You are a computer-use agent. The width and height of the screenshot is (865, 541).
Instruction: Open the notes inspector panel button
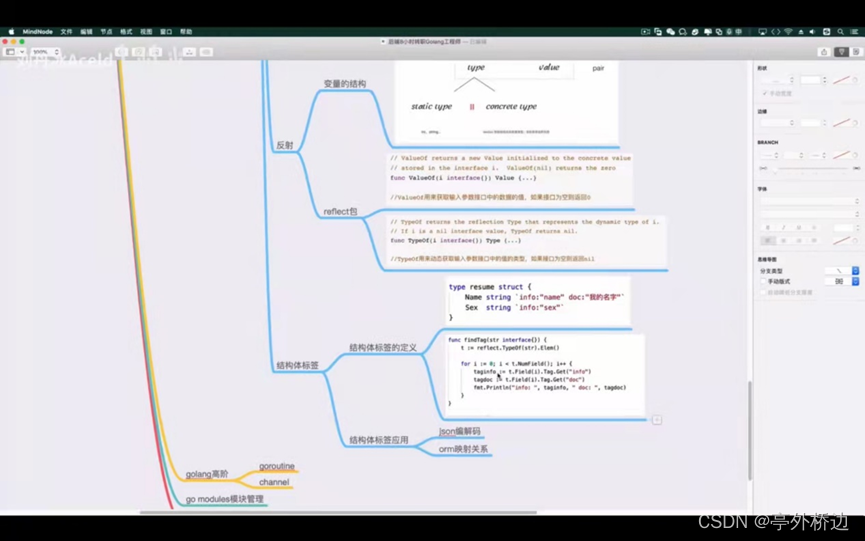pyautogui.click(x=856, y=52)
